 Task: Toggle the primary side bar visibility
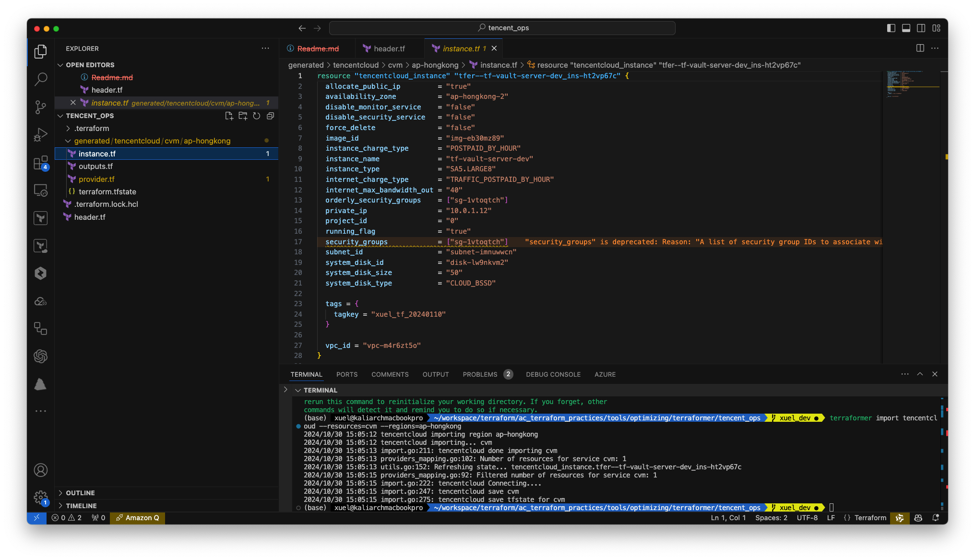891,28
